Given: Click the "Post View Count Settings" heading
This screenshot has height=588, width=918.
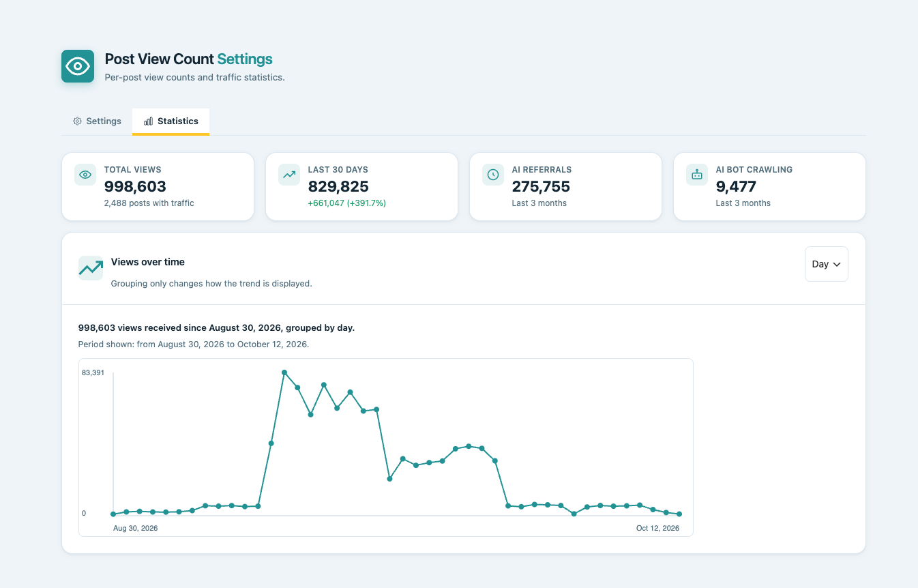Looking at the screenshot, I should point(188,59).
